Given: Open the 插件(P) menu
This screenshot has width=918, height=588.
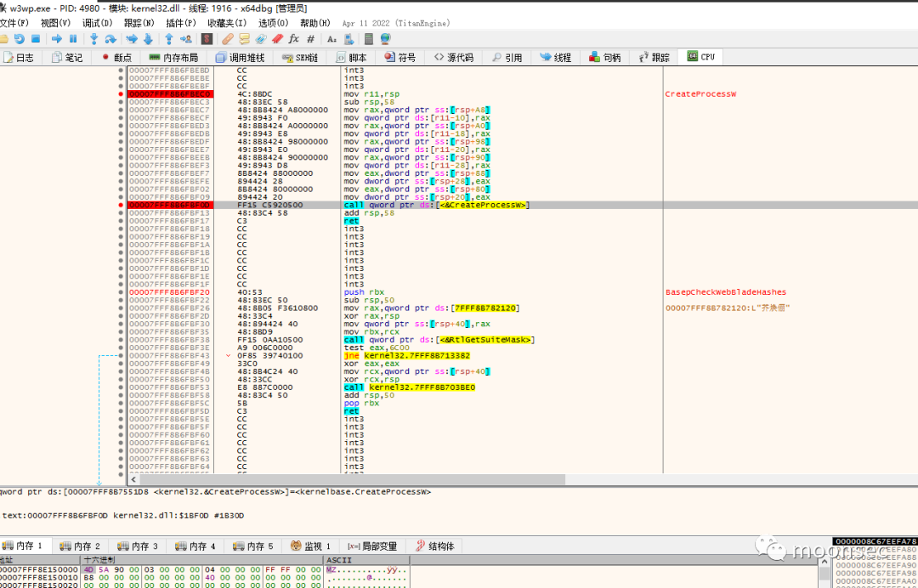Looking at the screenshot, I should (x=181, y=24).
